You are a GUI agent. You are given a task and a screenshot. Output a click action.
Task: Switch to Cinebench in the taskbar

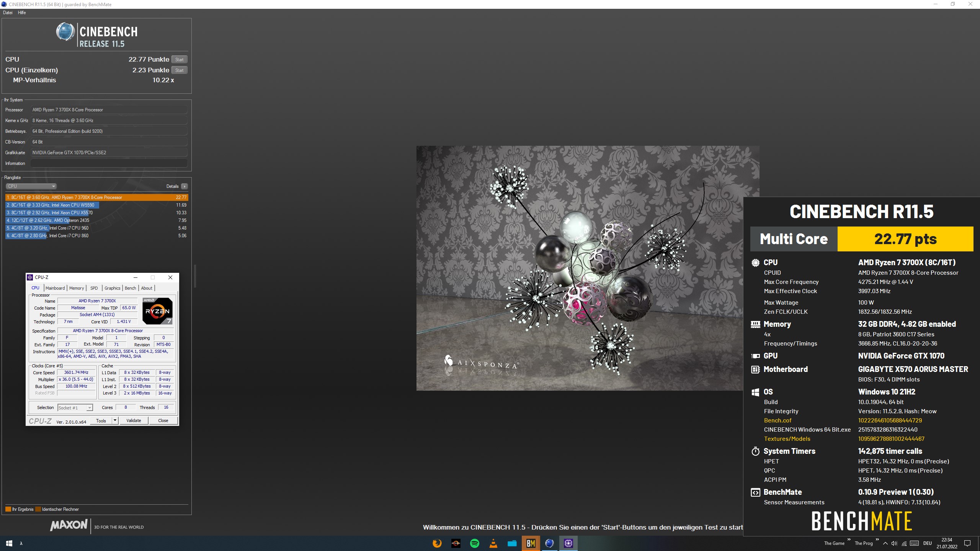click(549, 543)
